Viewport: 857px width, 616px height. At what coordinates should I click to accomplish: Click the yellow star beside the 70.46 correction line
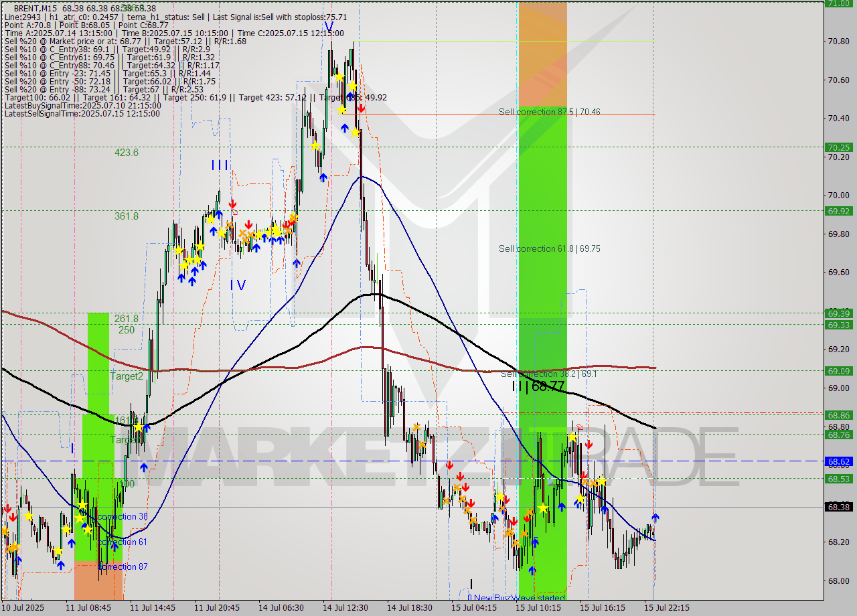[343, 108]
